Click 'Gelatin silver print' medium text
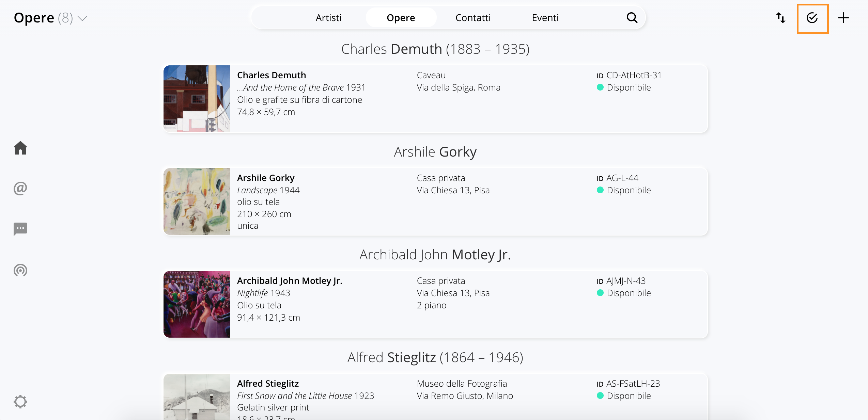The image size is (868, 420). click(x=273, y=407)
